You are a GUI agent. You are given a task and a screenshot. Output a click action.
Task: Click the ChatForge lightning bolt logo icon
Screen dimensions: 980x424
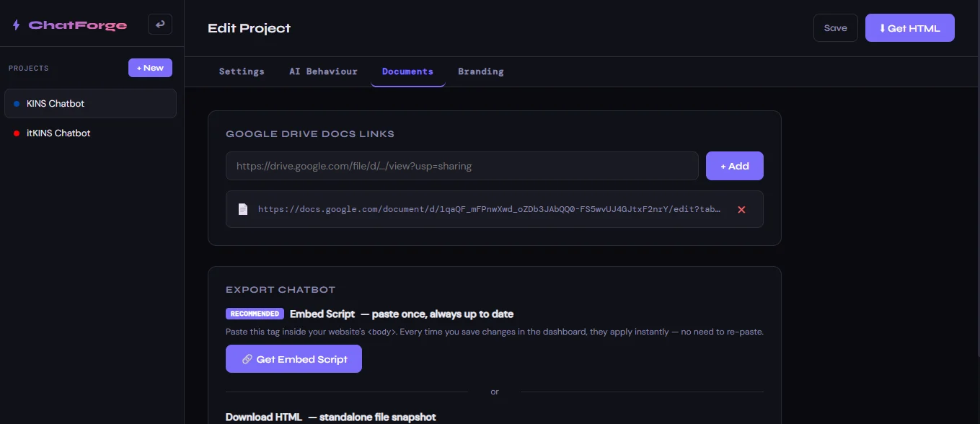tap(17, 25)
